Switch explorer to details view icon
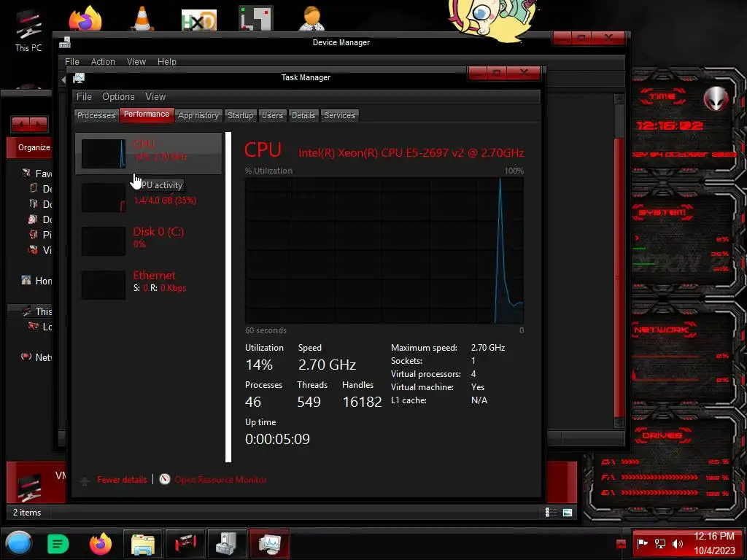747x560 pixels. (551, 513)
